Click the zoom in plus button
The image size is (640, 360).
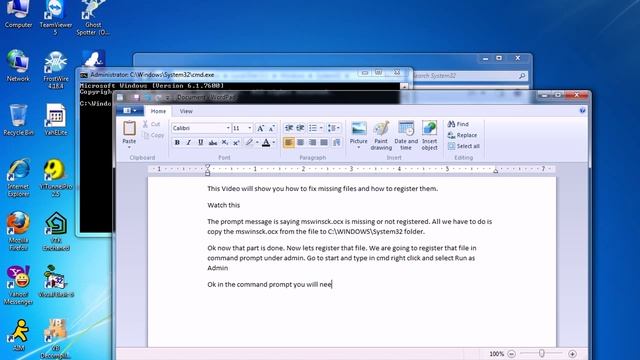(572, 354)
